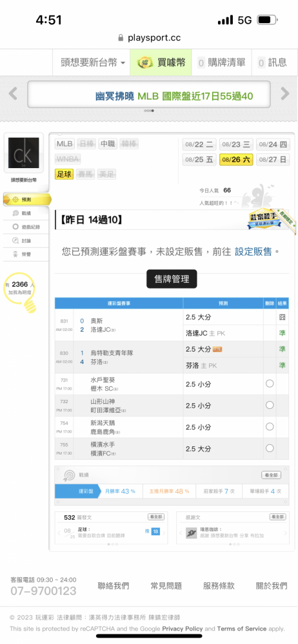Open the 購牌清單 purchase list
This screenshot has width=298, height=644.
click(x=221, y=62)
